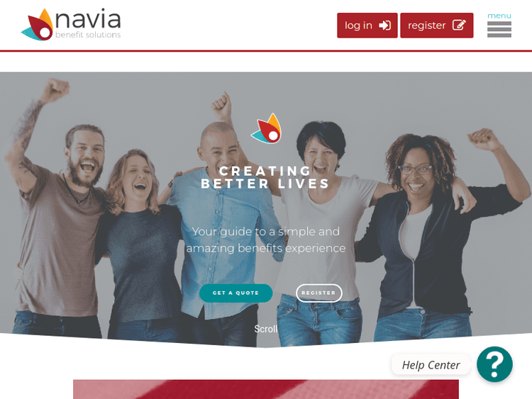This screenshot has width=532, height=399.
Task: Click the Navia flame logo in the header
Action: point(38,25)
